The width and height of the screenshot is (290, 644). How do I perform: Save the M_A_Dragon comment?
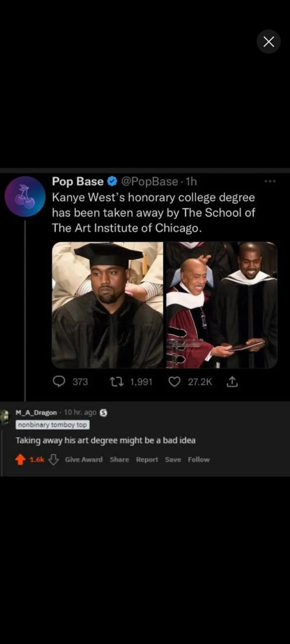(x=173, y=459)
